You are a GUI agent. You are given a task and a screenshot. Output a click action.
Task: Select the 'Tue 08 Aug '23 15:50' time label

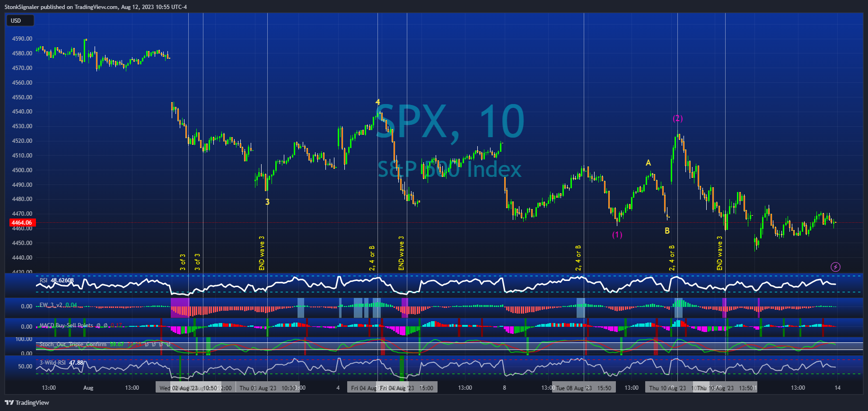point(583,388)
